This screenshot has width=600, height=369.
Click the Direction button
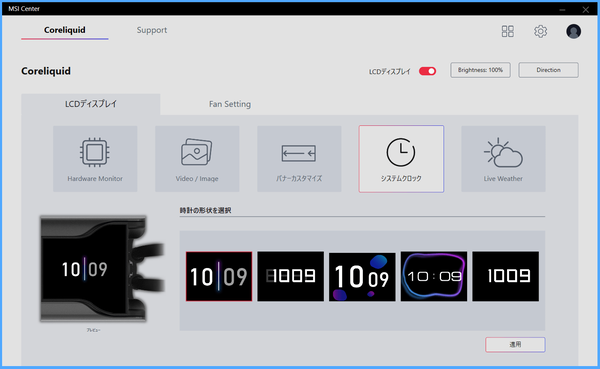pos(548,70)
